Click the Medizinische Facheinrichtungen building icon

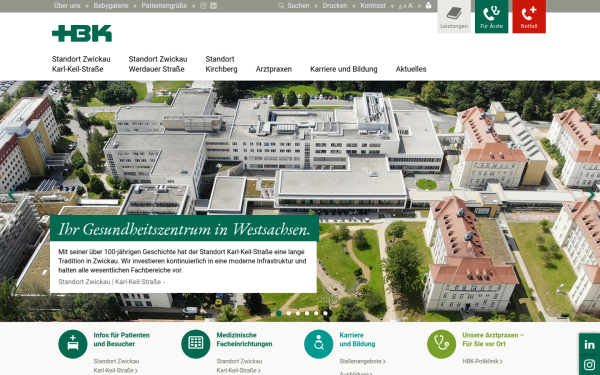coord(196,344)
